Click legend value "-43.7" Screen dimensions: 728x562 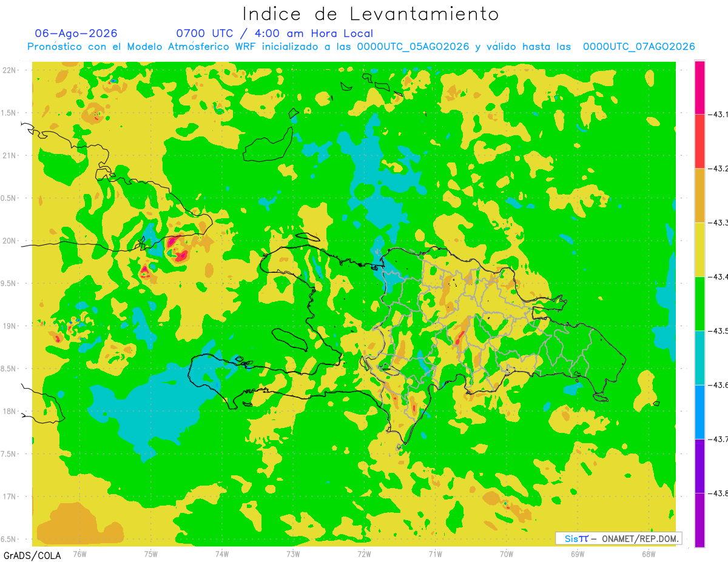pyautogui.click(x=717, y=439)
